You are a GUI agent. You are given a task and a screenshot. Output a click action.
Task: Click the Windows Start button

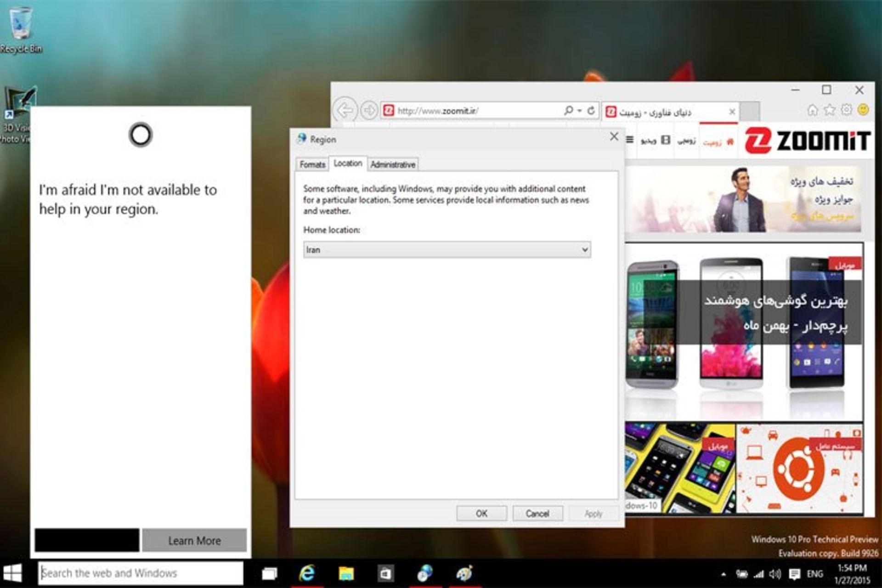[12, 573]
